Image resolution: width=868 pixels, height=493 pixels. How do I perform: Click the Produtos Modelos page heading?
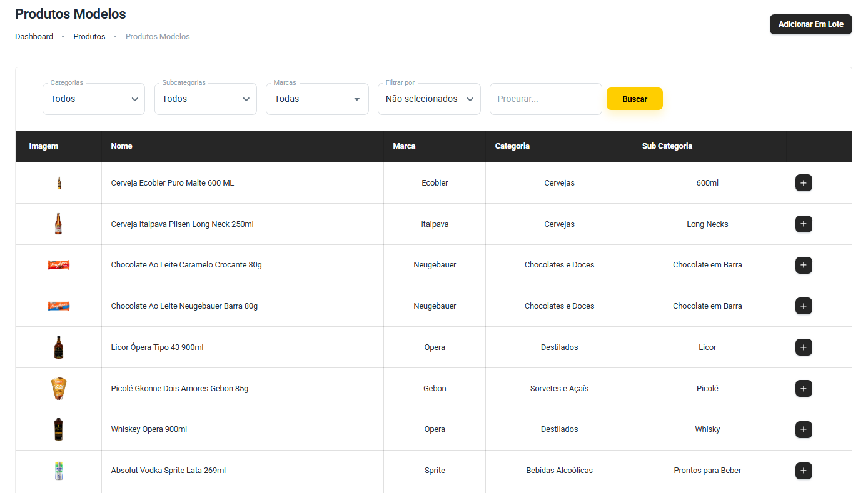(71, 14)
